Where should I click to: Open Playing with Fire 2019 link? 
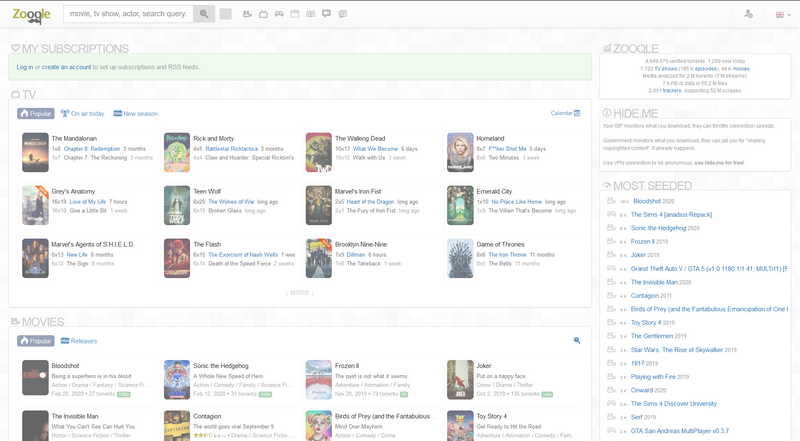660,377
